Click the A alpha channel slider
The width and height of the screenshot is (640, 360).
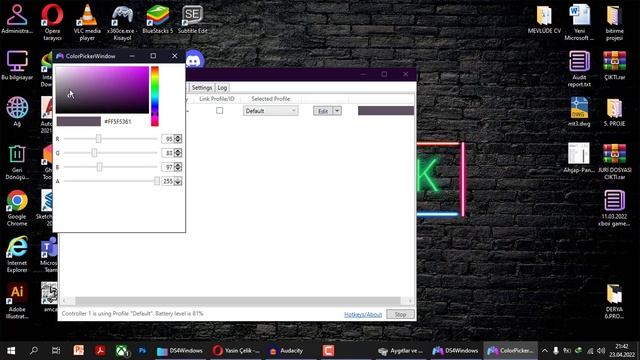click(111, 181)
